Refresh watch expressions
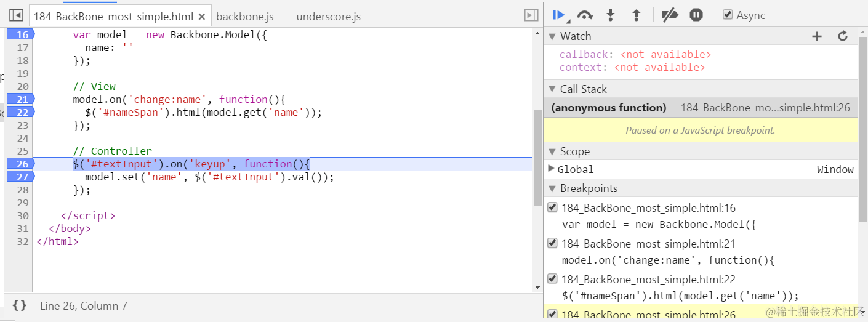The width and height of the screenshot is (868, 322). click(x=843, y=36)
